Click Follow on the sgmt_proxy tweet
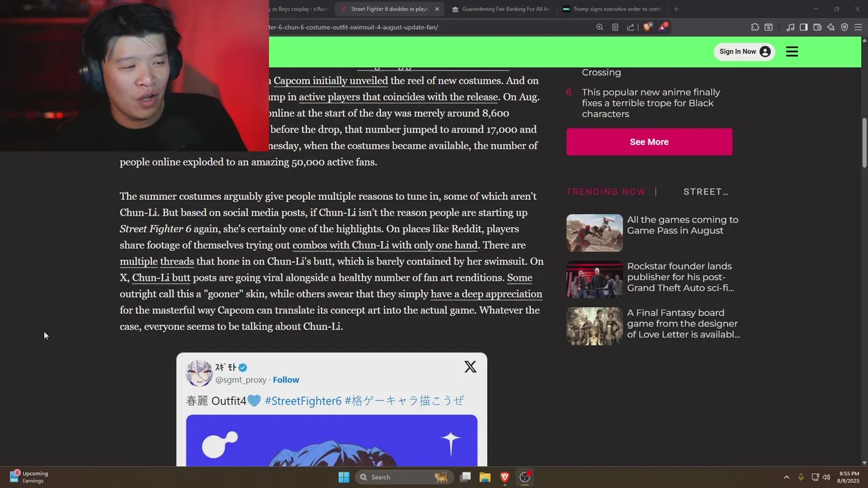 click(x=285, y=380)
